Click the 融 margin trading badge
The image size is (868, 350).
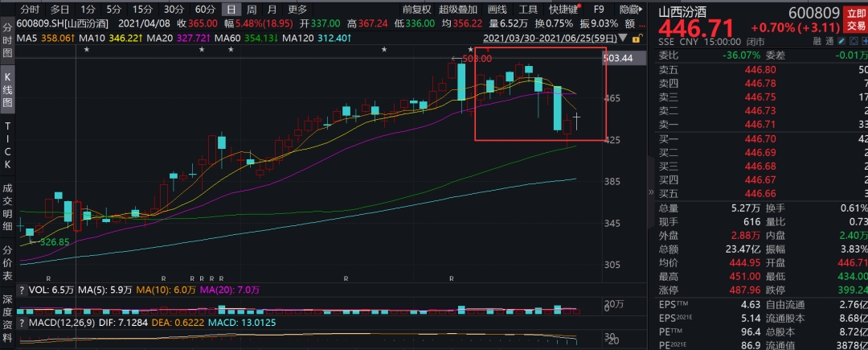(816, 42)
